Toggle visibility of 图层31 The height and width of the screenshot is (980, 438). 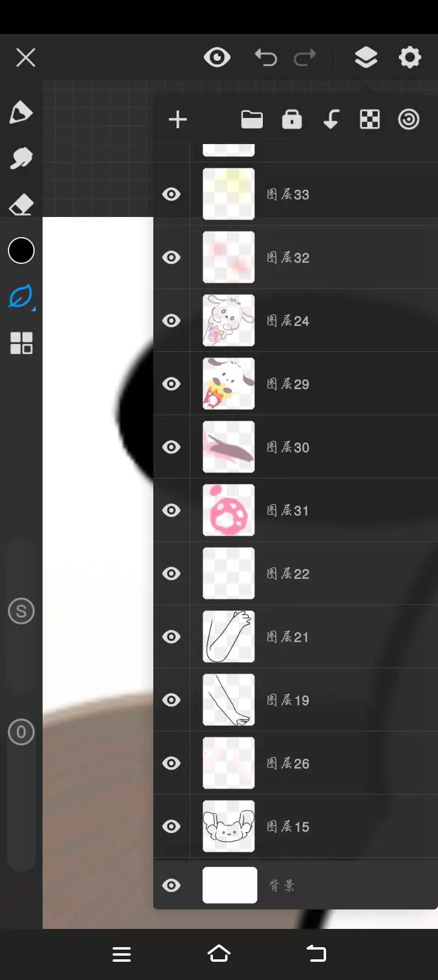[172, 510]
